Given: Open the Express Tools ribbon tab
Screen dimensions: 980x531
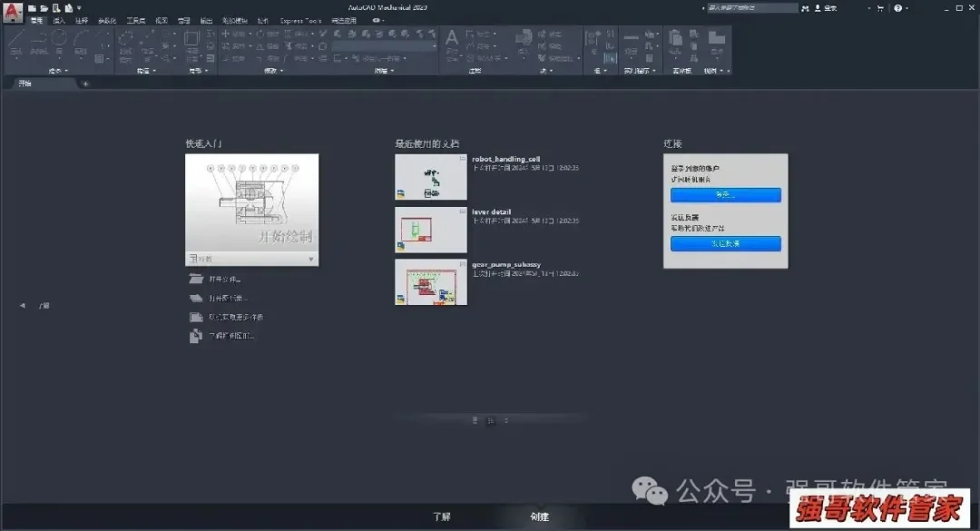Looking at the screenshot, I should click(300, 21).
